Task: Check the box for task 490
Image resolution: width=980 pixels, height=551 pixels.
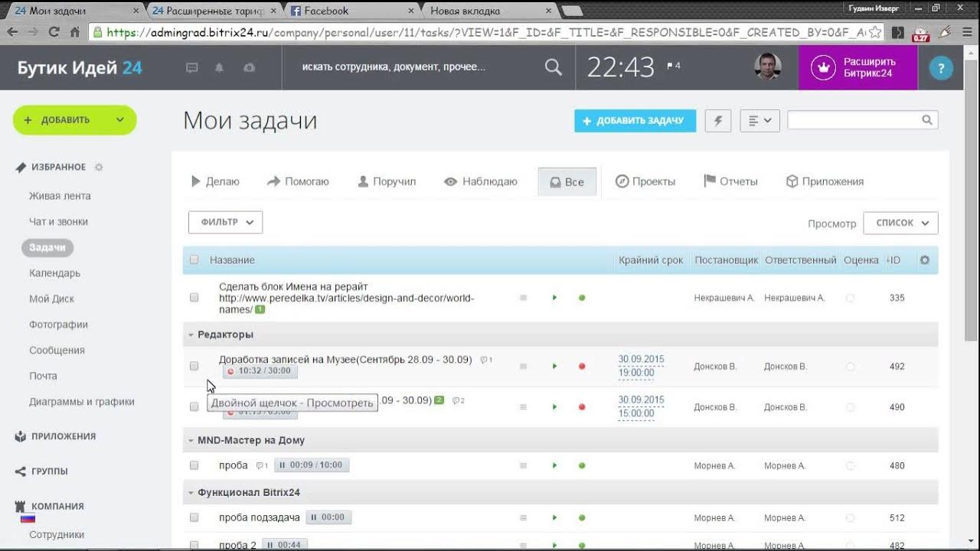Action: tap(194, 407)
